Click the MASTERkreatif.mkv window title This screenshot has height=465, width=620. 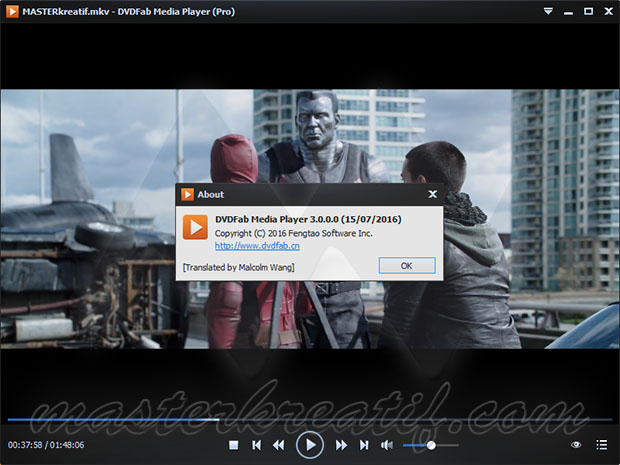[x=129, y=11]
